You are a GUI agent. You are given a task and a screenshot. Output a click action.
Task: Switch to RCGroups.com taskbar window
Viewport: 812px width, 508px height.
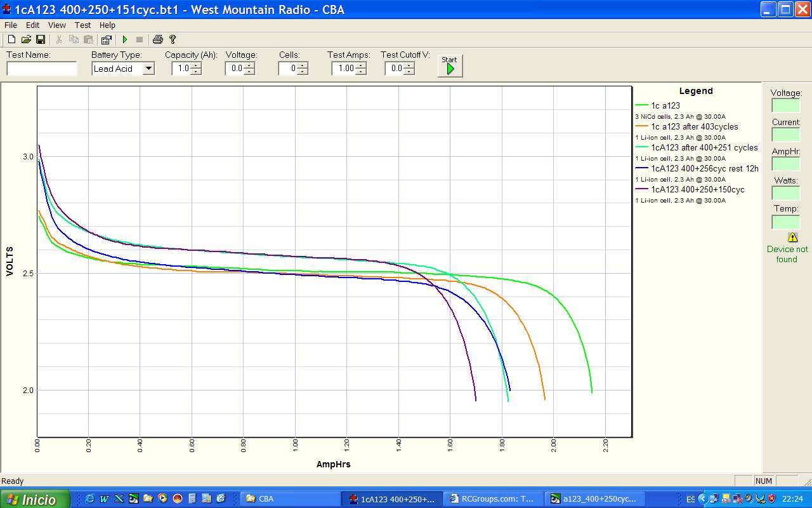point(493,498)
